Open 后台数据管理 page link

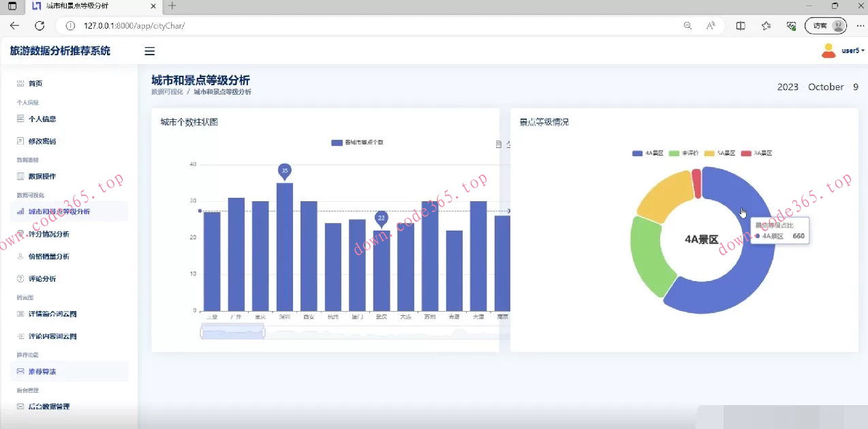[x=48, y=406]
